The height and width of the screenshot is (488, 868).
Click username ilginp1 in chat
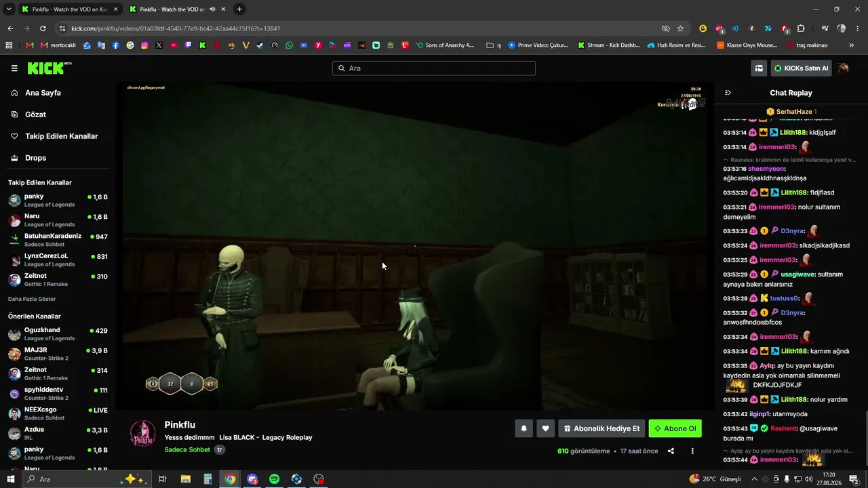click(760, 414)
